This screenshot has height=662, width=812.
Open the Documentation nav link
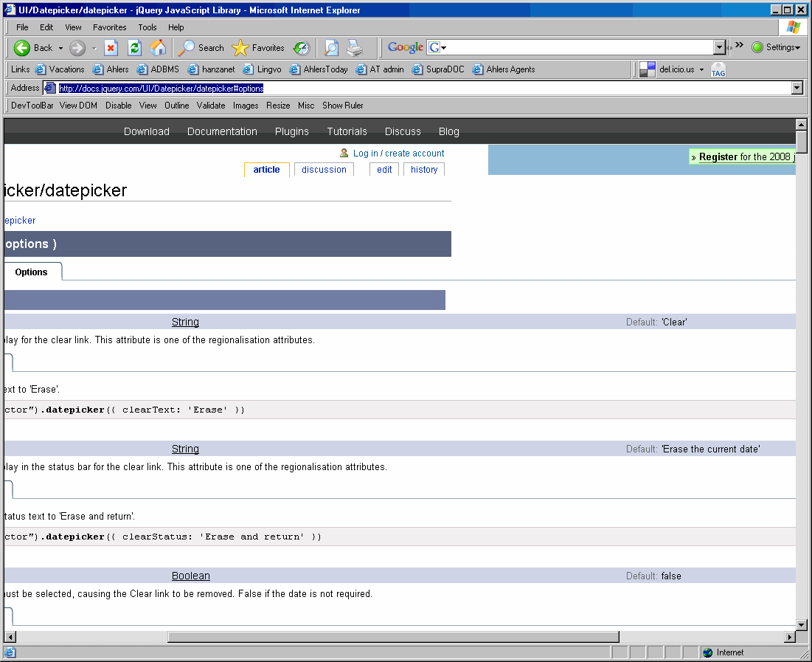pyautogui.click(x=222, y=131)
